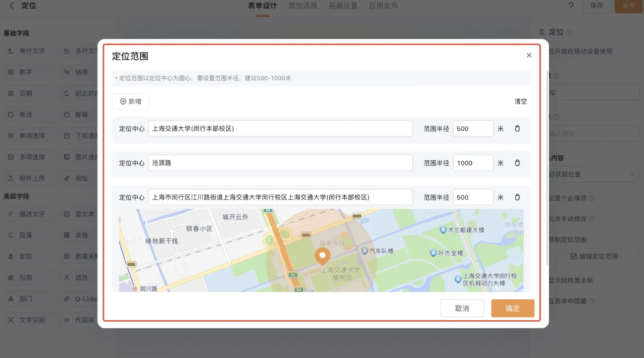The image size is (644, 358).
Task: Edit the 上海市闵行区江川路街道 center field
Action: click(281, 197)
